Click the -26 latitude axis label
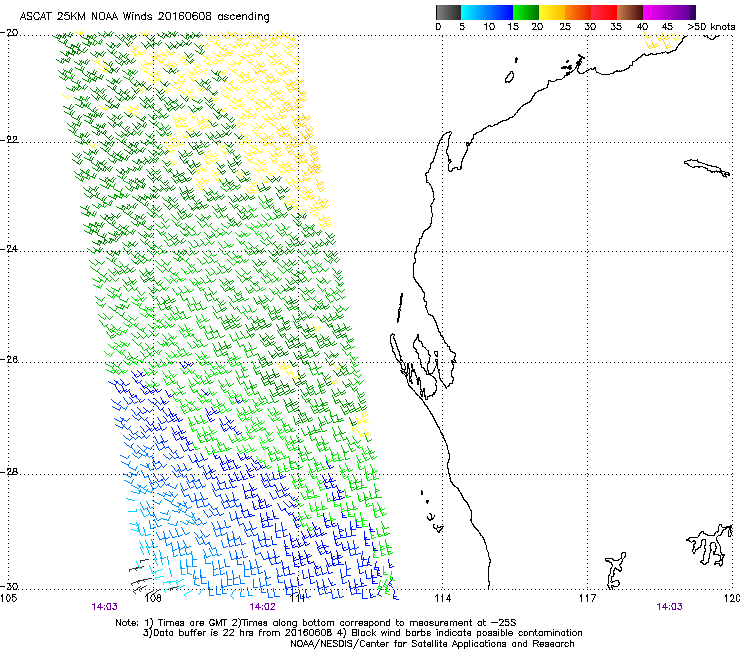740x650 pixels. point(9,360)
